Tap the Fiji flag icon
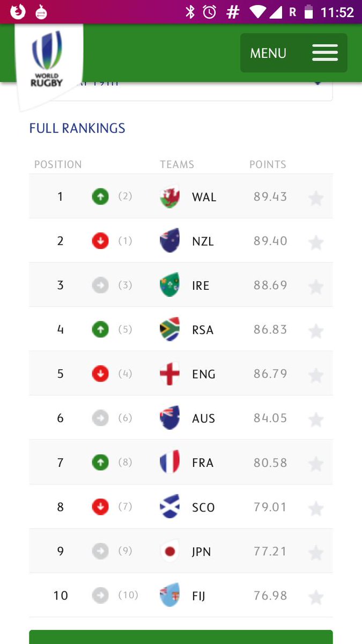This screenshot has width=362, height=644. pyautogui.click(x=169, y=595)
